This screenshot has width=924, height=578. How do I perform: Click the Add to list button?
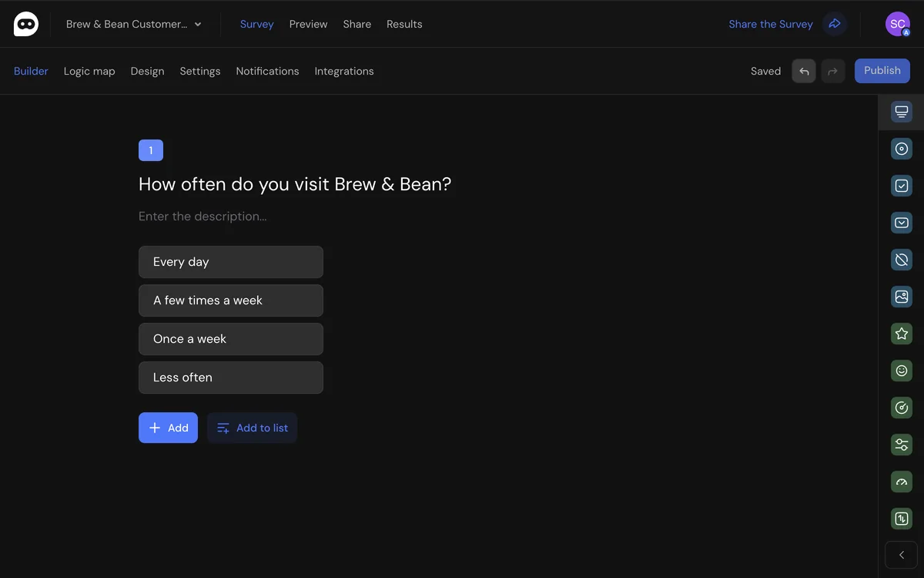pos(252,428)
